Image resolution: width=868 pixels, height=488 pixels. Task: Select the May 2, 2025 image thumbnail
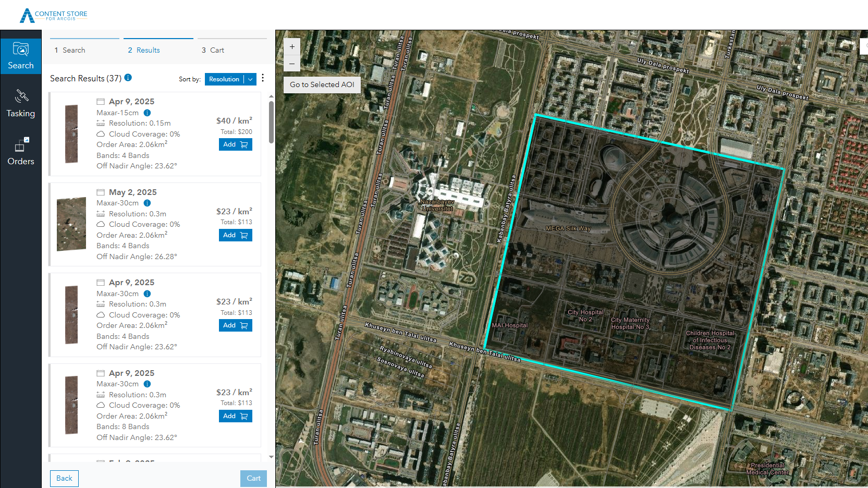(71, 224)
